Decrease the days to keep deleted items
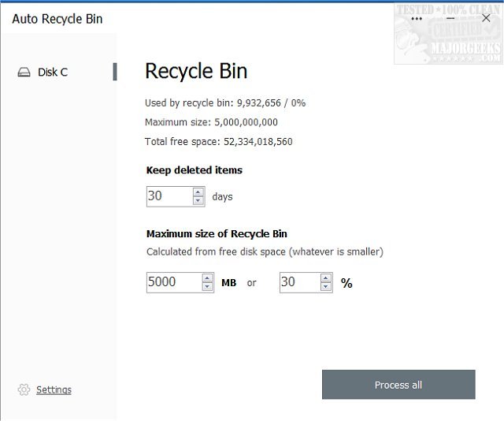Viewport: 504px width, 421px height. [198, 201]
